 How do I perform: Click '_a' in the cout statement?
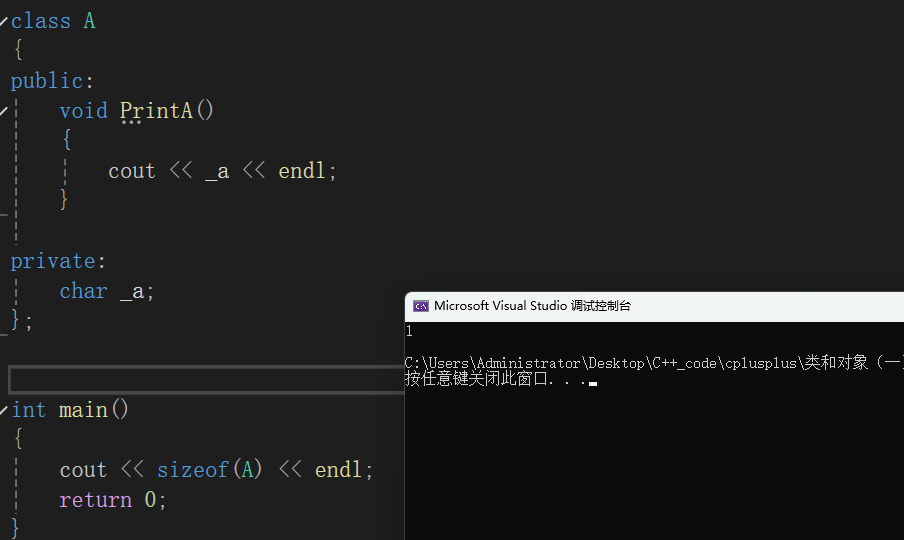(x=217, y=171)
